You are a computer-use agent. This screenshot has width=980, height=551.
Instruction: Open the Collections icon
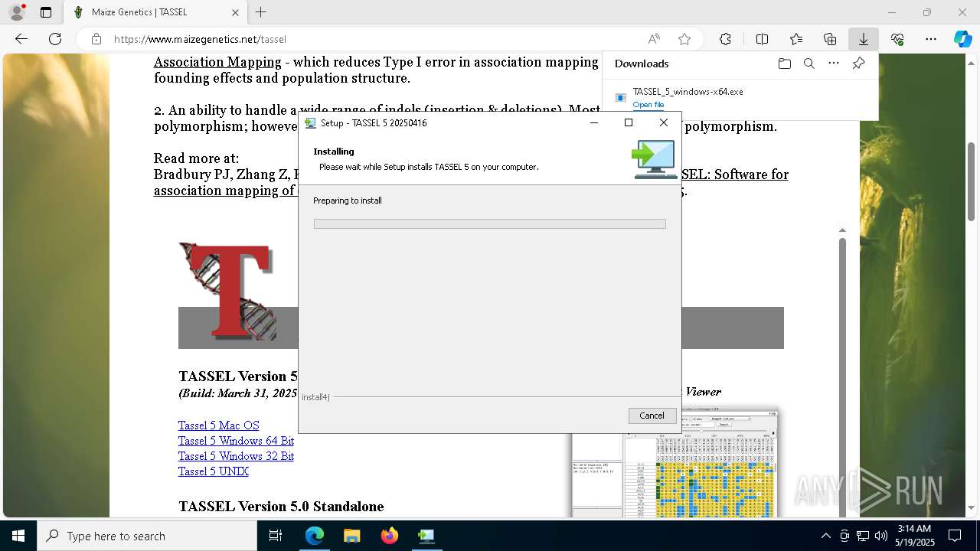(x=830, y=39)
